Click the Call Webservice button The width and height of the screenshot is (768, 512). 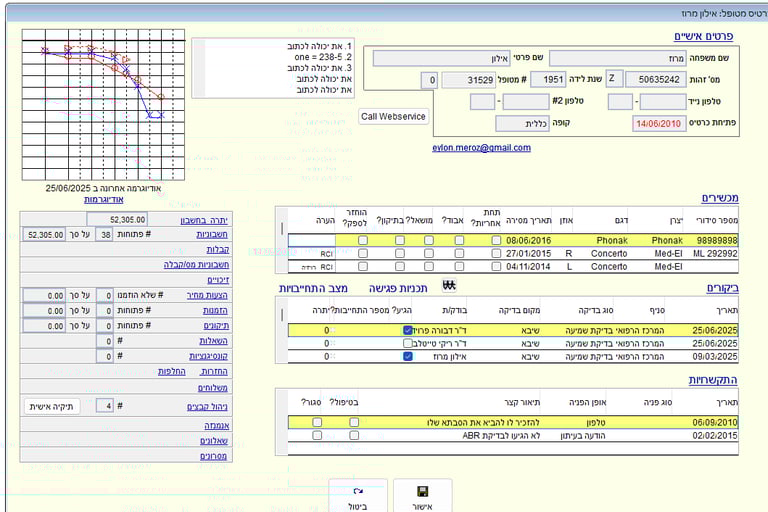pos(393,117)
